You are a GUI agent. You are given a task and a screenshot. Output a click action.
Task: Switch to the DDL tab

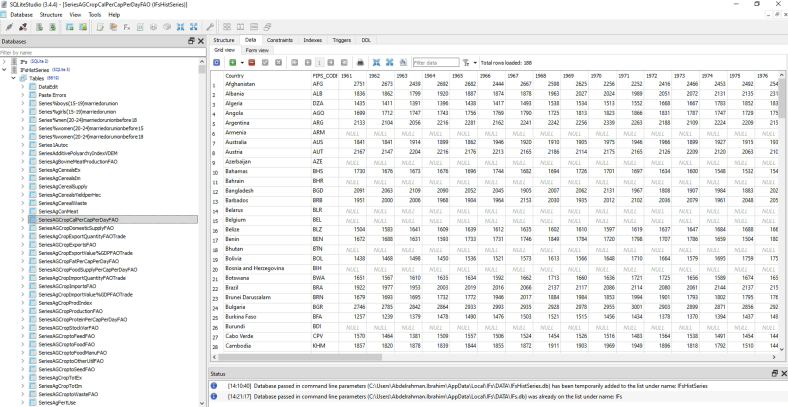[x=366, y=39]
